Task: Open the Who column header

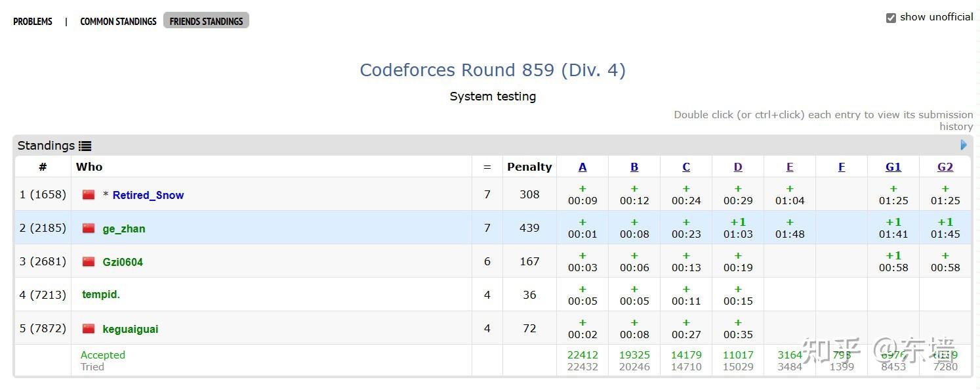Action: click(x=89, y=167)
